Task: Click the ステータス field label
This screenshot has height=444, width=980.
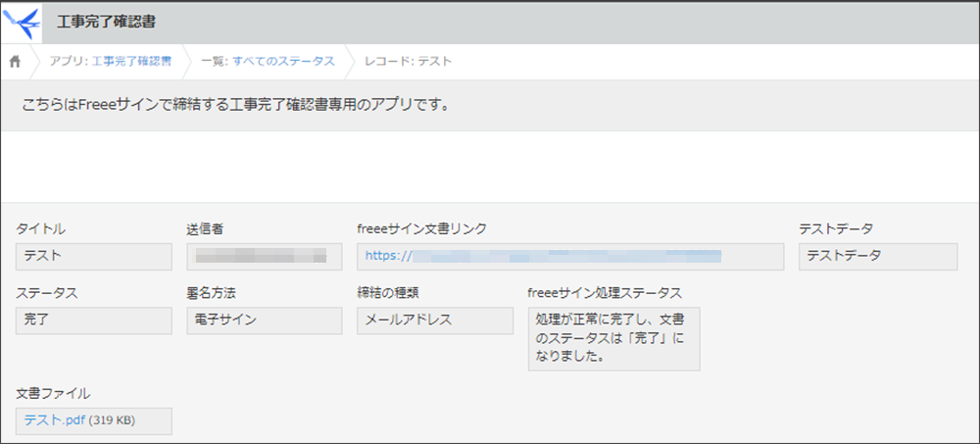Action: click(x=46, y=293)
